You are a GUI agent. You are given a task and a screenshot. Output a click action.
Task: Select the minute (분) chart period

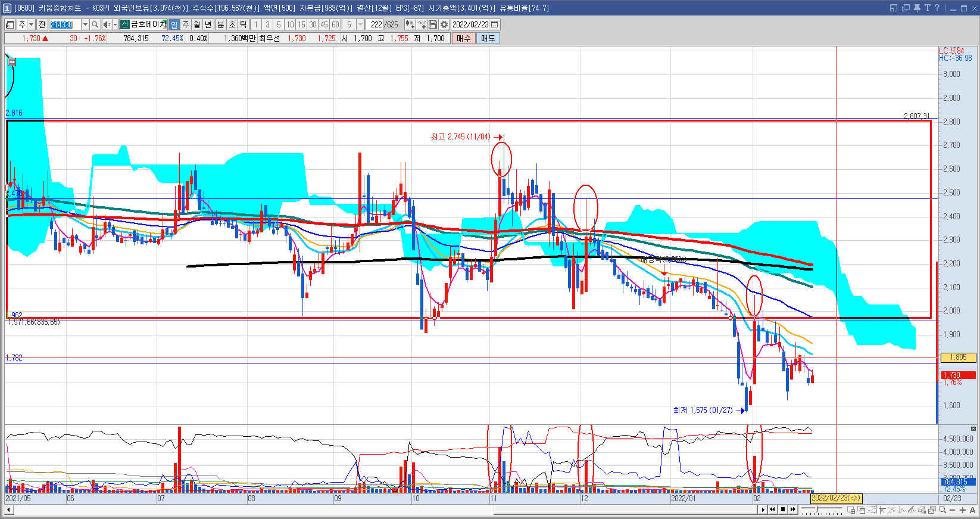point(220,24)
